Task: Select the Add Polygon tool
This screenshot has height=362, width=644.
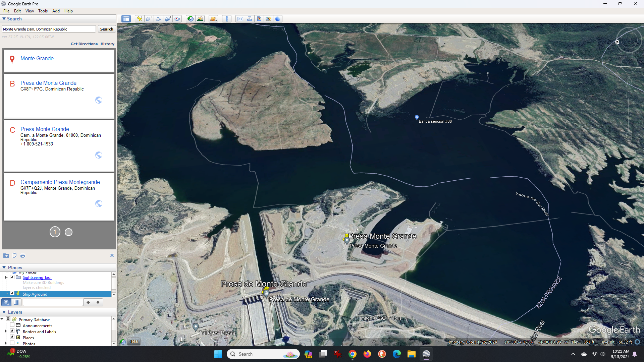Action: click(x=149, y=19)
